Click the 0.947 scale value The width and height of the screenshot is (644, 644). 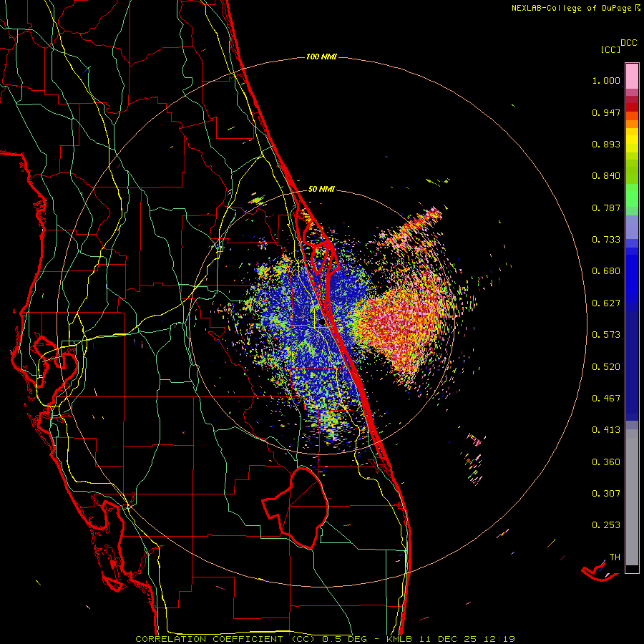[x=606, y=112]
